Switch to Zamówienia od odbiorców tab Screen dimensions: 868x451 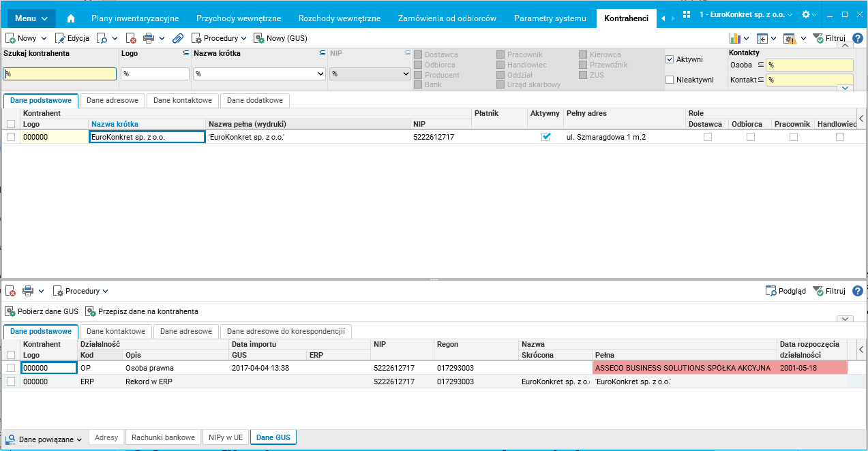(447, 18)
